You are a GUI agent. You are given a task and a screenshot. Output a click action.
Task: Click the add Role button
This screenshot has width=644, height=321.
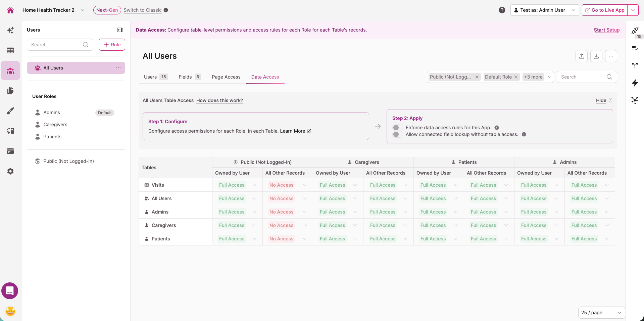[x=112, y=45]
